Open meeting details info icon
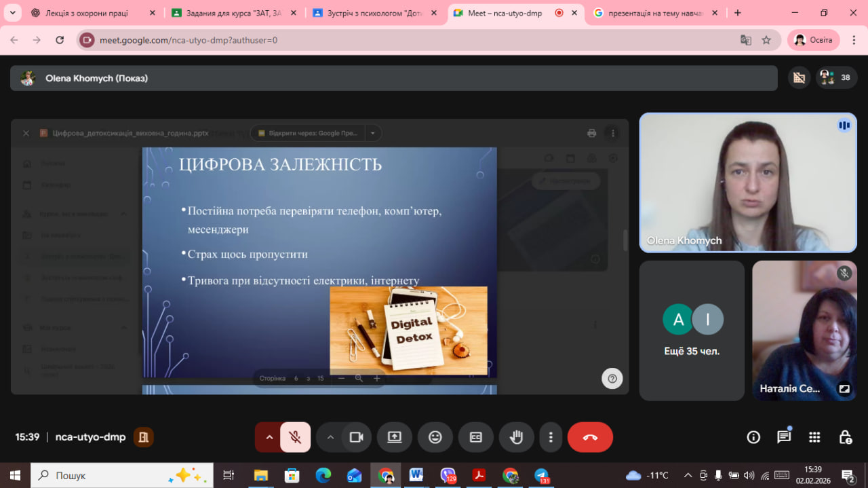The width and height of the screenshot is (868, 488). pyautogui.click(x=753, y=437)
